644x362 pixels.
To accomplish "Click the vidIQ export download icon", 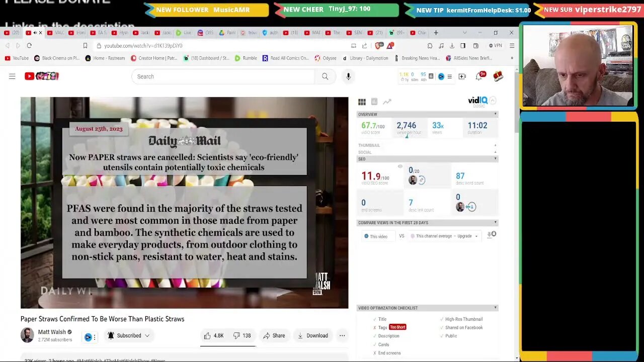I will coord(489,235).
